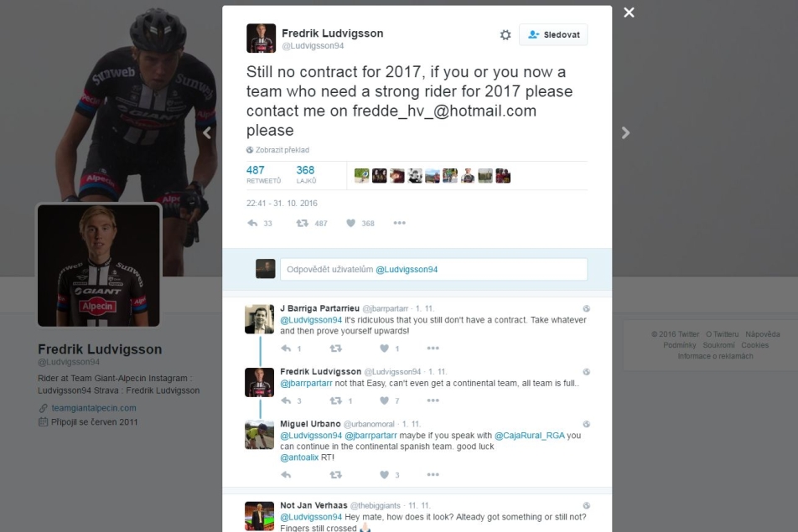Click the Sledovat follow button
The image size is (798, 532).
click(x=553, y=34)
